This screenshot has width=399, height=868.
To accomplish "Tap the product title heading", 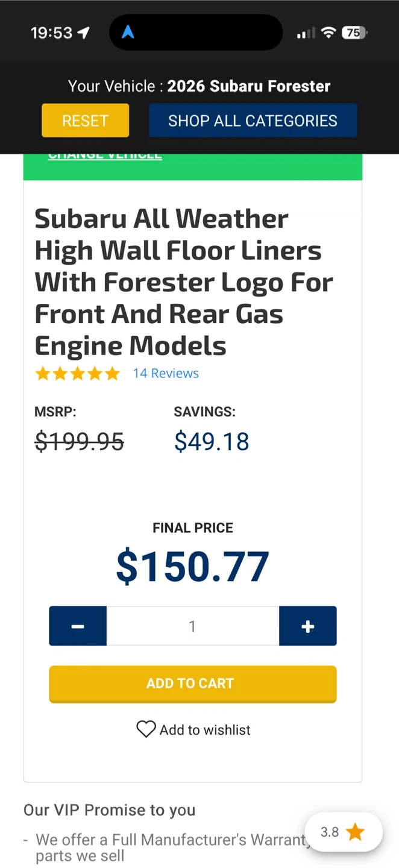I will [183, 282].
